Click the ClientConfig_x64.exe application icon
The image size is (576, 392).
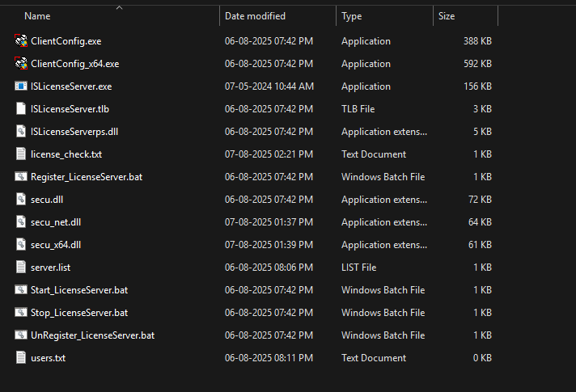coord(21,64)
